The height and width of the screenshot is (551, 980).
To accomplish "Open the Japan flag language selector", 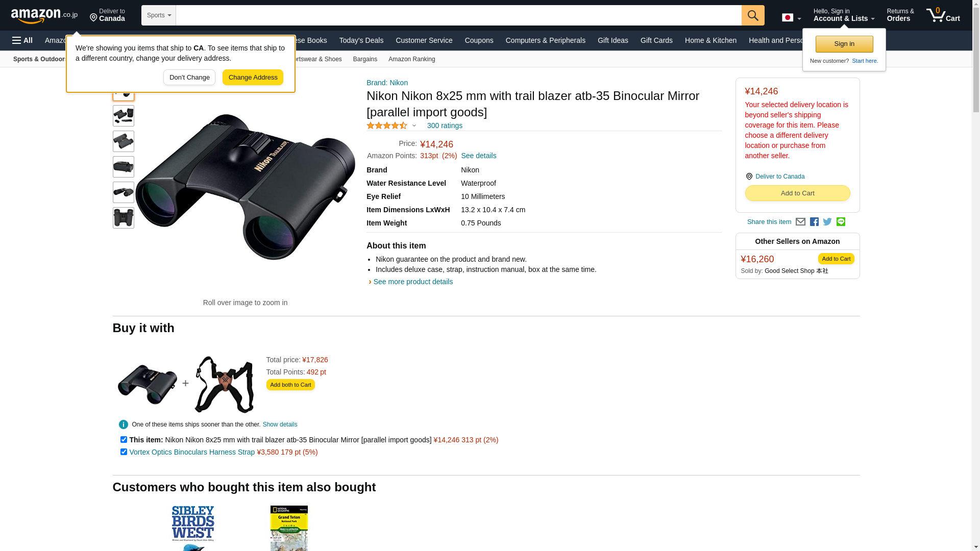I will point(791,18).
